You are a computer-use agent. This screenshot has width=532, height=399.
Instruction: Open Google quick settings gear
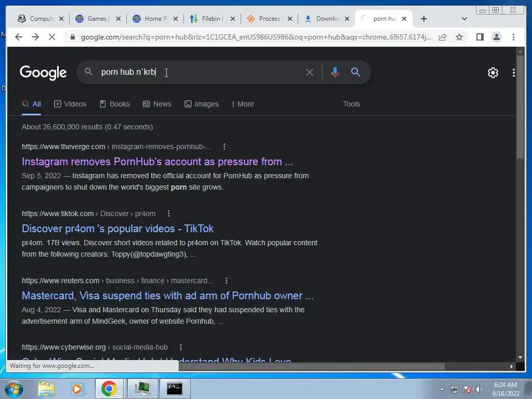click(493, 73)
